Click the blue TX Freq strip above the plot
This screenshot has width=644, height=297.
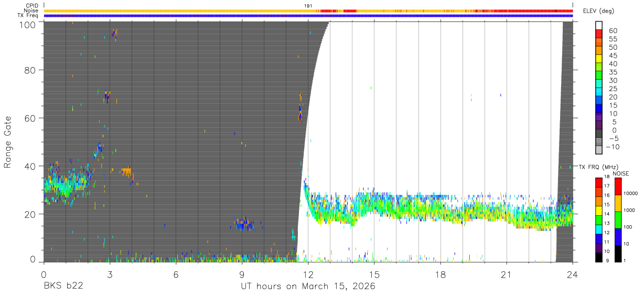tap(308, 16)
